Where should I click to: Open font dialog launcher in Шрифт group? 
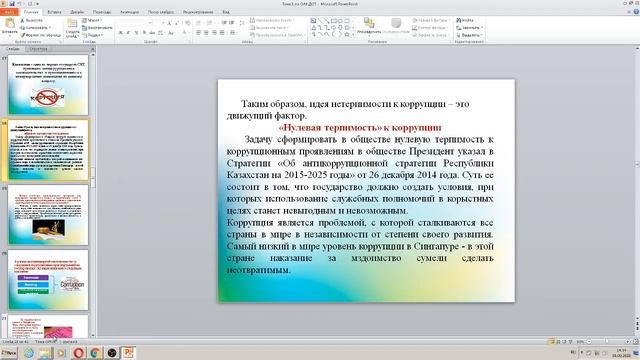tap(191, 42)
